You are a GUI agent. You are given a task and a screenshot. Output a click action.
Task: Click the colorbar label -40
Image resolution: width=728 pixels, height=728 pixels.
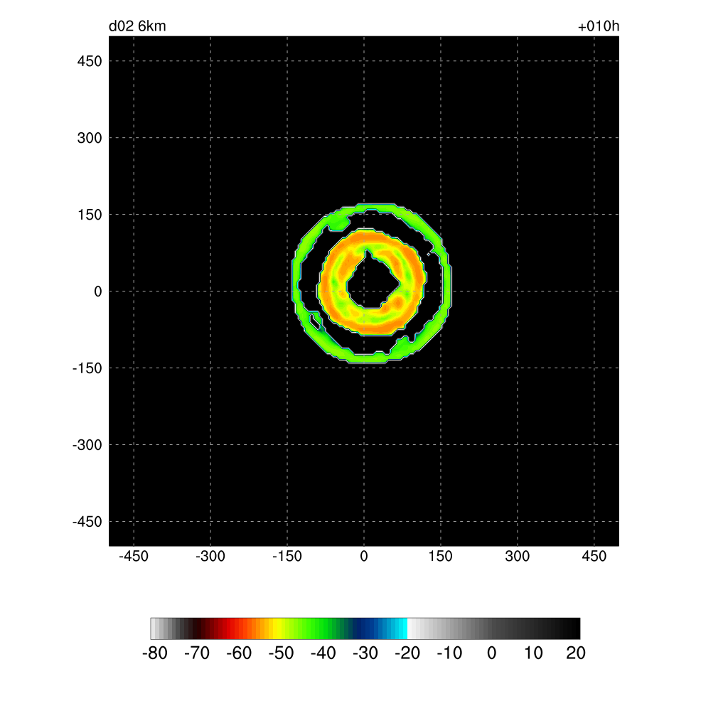click(323, 653)
